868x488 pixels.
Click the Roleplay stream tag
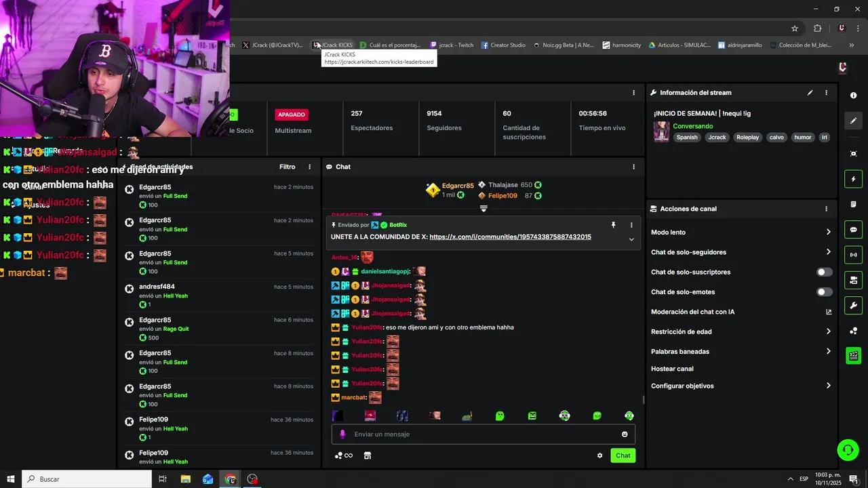(x=747, y=138)
